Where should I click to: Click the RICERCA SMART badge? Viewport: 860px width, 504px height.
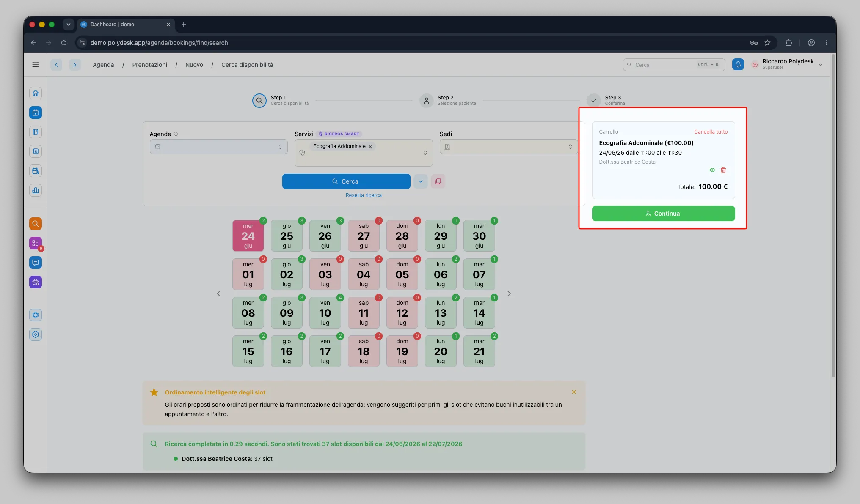coord(339,134)
